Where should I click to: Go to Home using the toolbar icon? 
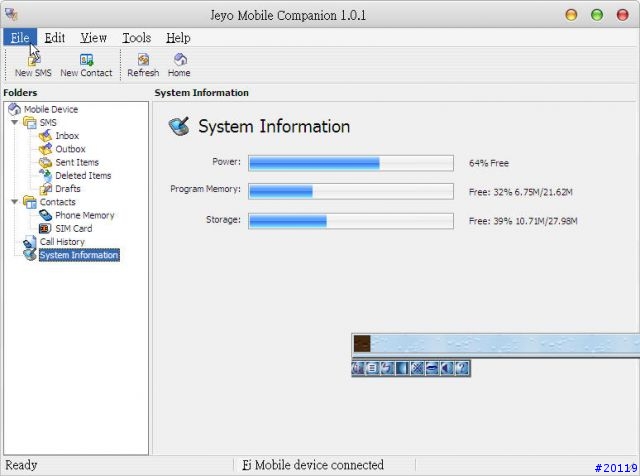coord(179,65)
